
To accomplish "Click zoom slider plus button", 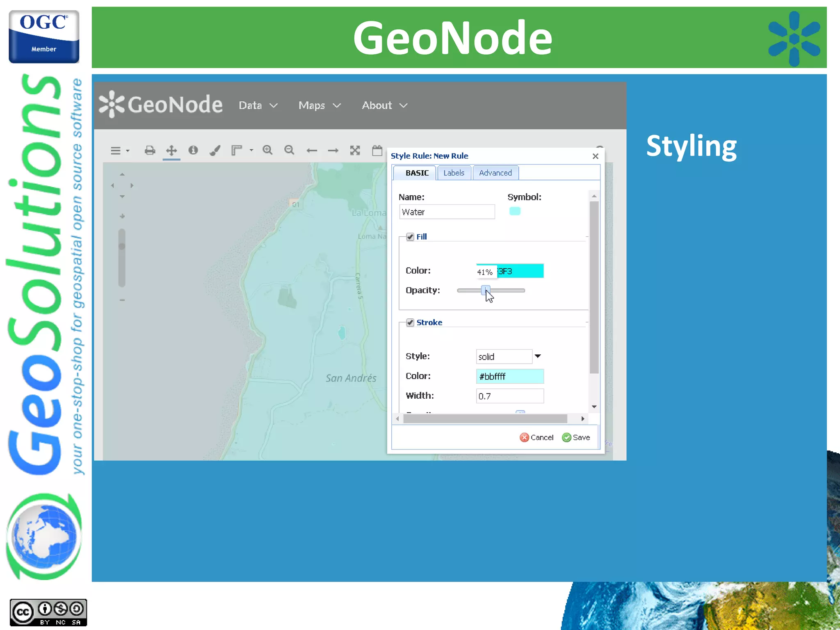I will coord(122,216).
